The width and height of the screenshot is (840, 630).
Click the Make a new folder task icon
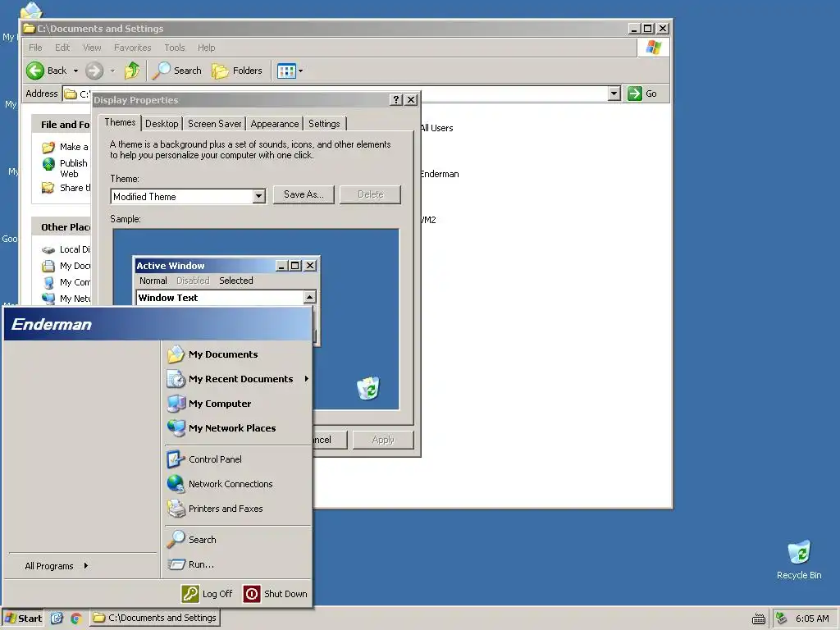tap(48, 147)
